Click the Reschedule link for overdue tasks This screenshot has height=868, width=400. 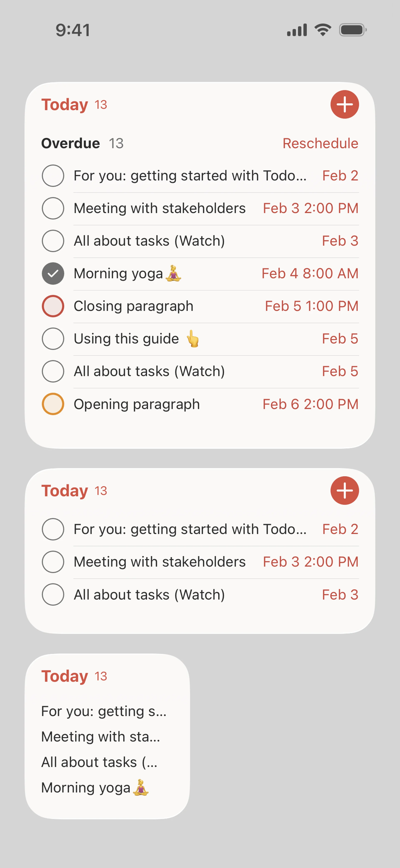coord(320,143)
